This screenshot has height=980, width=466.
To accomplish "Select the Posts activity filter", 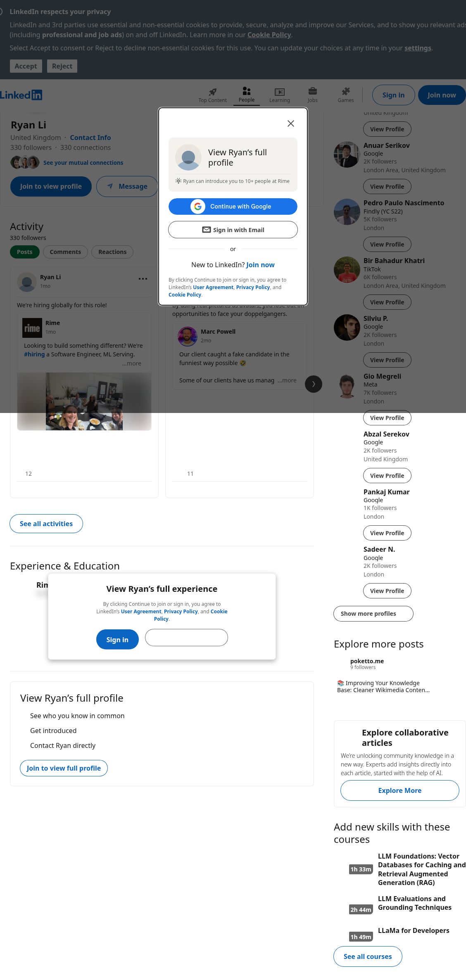I will (x=25, y=252).
